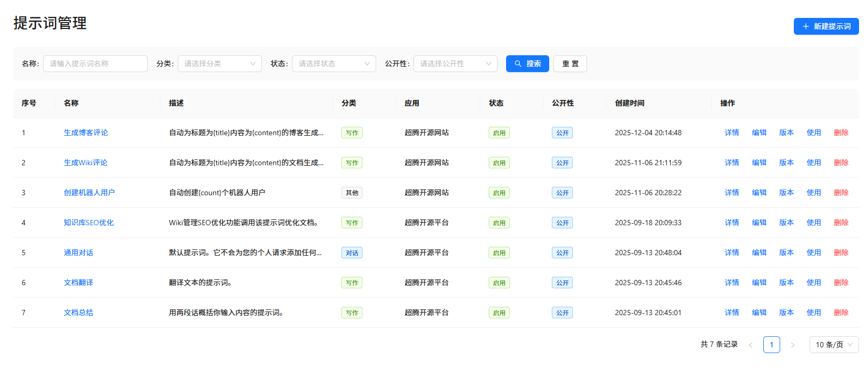Expand the 请选择分类 category dropdown
Viewport: 868px width, 372px height.
coord(219,64)
